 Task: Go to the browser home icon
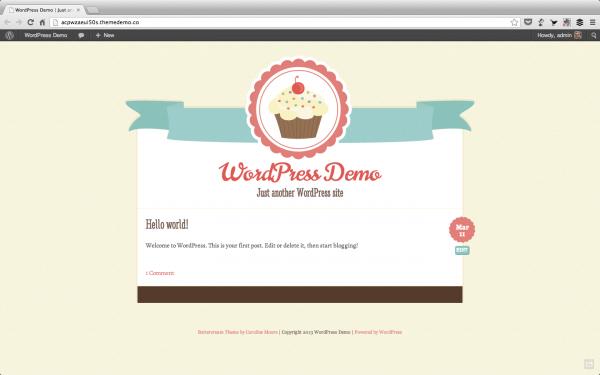[x=42, y=22]
